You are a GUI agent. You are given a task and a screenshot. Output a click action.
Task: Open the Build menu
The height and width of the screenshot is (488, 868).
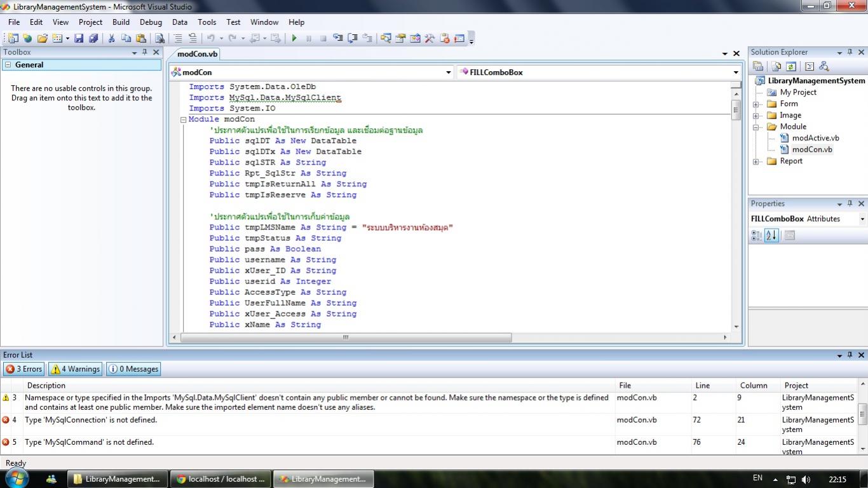(121, 22)
